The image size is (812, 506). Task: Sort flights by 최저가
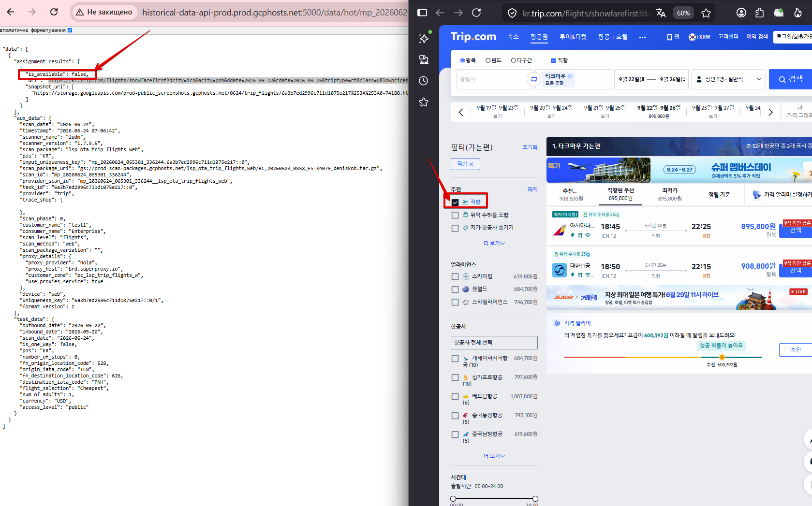click(x=670, y=194)
